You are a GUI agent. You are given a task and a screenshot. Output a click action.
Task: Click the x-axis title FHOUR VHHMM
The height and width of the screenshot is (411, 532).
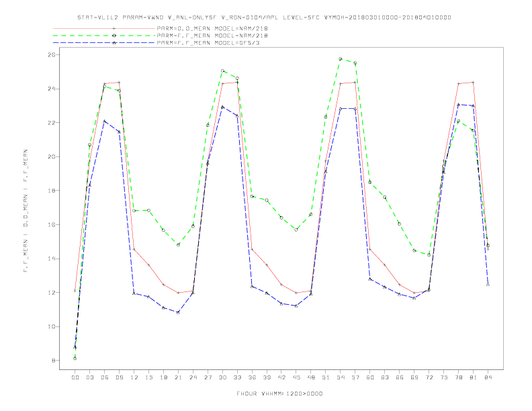279,394
